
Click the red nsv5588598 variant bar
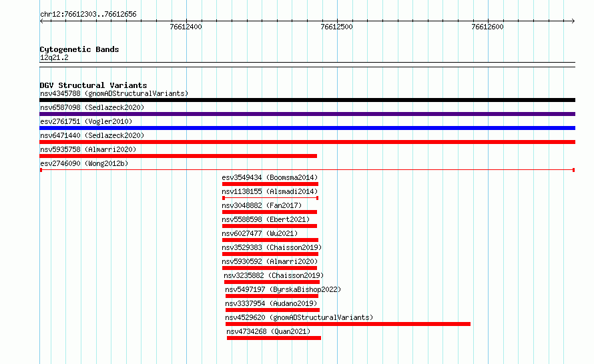point(270,226)
